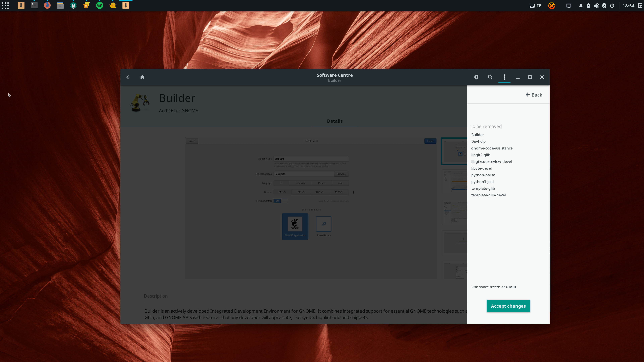Select 'template-glib-devel' entry
Screen dimensions: 644x362
[488, 195]
